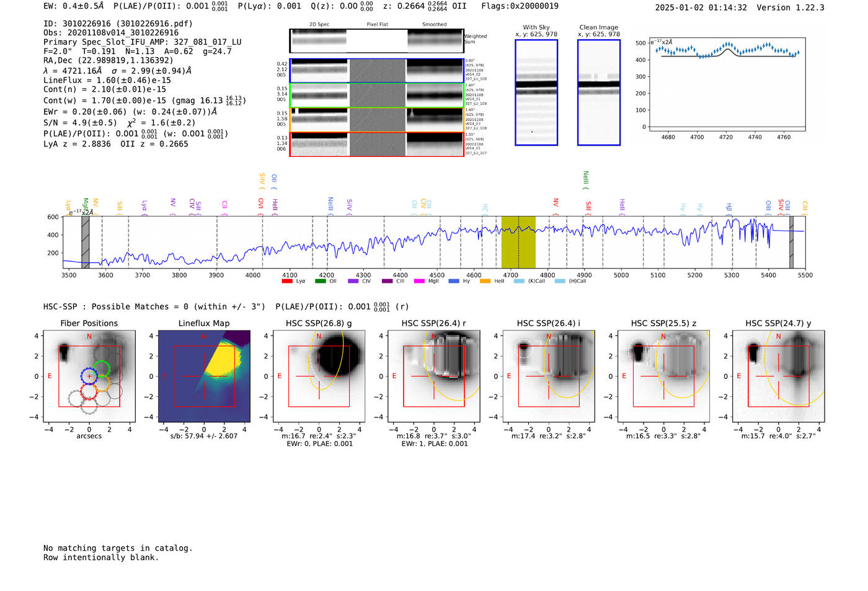Click the Smoothed column header
The image size is (868, 591).
pyautogui.click(x=434, y=25)
